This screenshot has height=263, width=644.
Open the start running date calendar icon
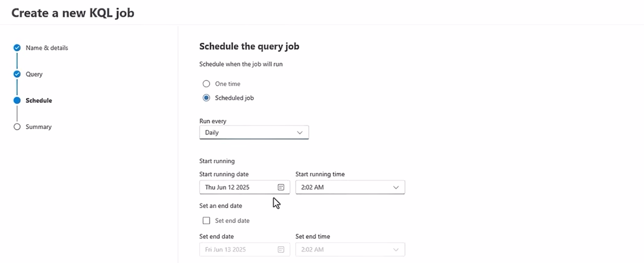tap(281, 187)
